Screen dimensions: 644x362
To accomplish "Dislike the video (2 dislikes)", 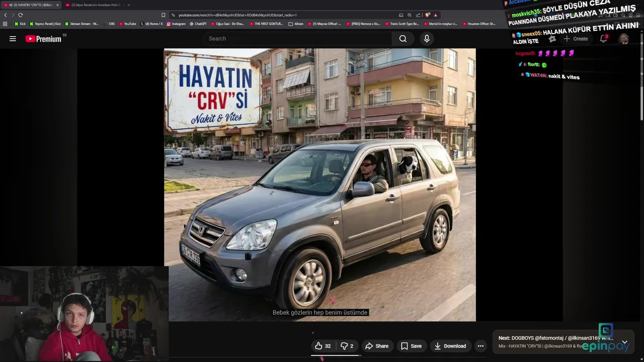I will 347,346.
